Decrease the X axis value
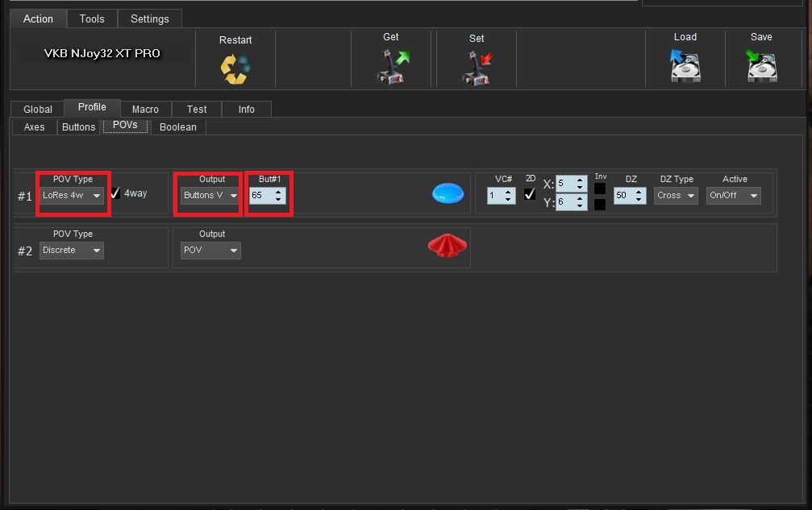 [580, 187]
